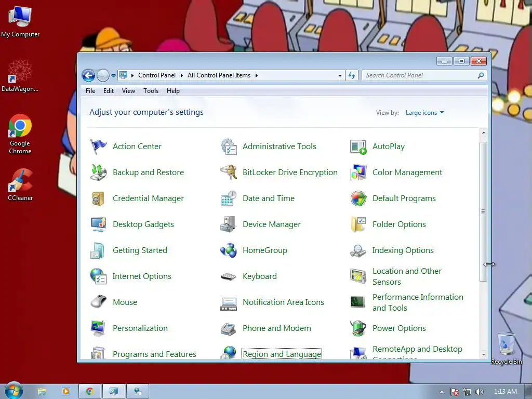Click the Search Control Panel field
This screenshot has height=399, width=532.
pyautogui.click(x=424, y=76)
